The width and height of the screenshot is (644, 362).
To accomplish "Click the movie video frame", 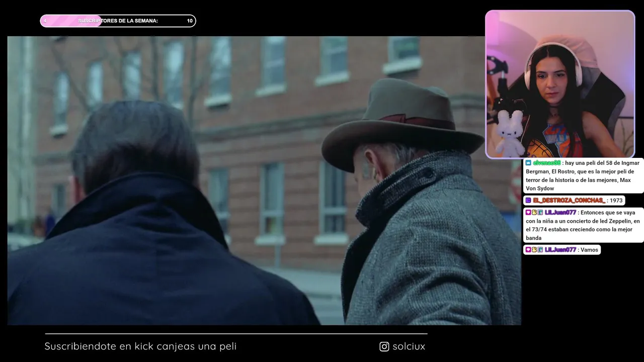I will tap(264, 180).
